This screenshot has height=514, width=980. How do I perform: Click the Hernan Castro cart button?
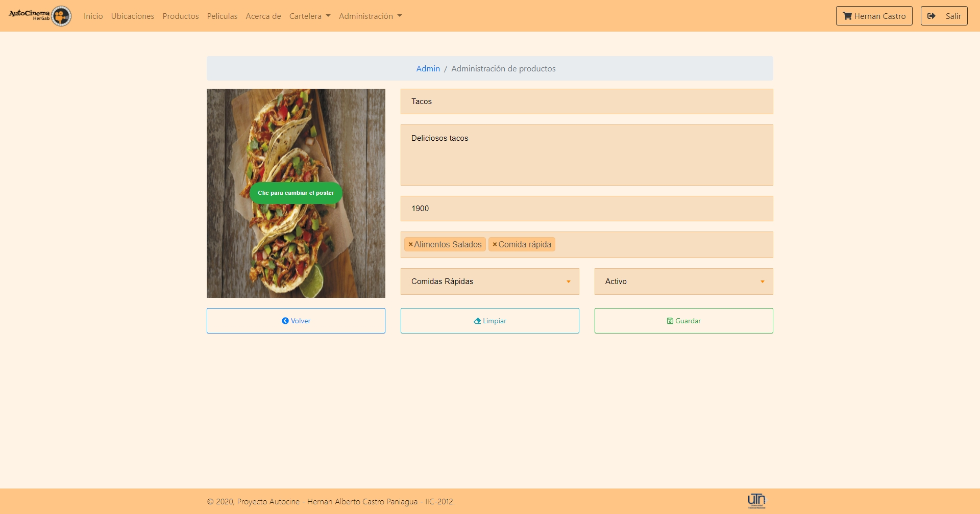(x=874, y=16)
